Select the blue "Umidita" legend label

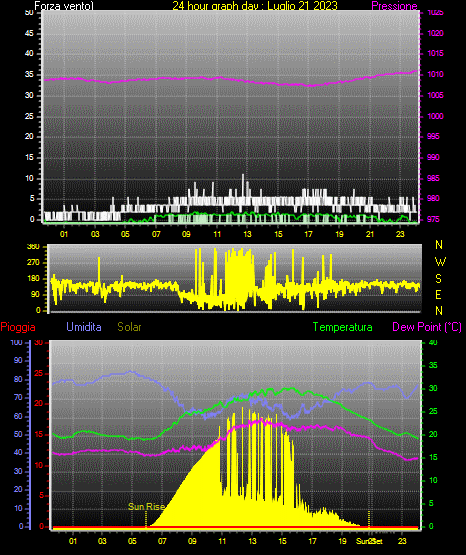(84, 327)
